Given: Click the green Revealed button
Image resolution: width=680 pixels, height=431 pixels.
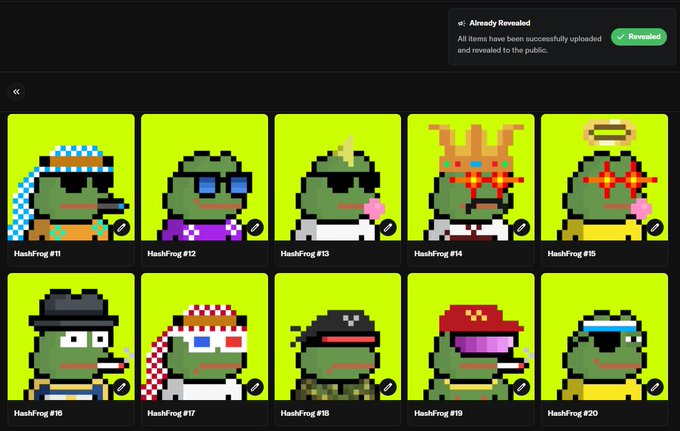Looking at the screenshot, I should (x=639, y=37).
